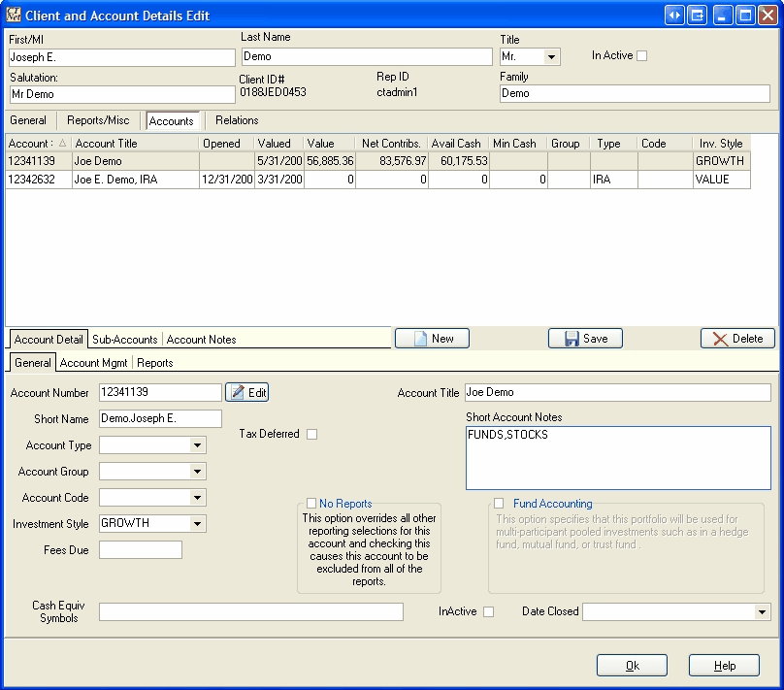
Task: Click the dock window icon in title bar
Action: click(698, 15)
